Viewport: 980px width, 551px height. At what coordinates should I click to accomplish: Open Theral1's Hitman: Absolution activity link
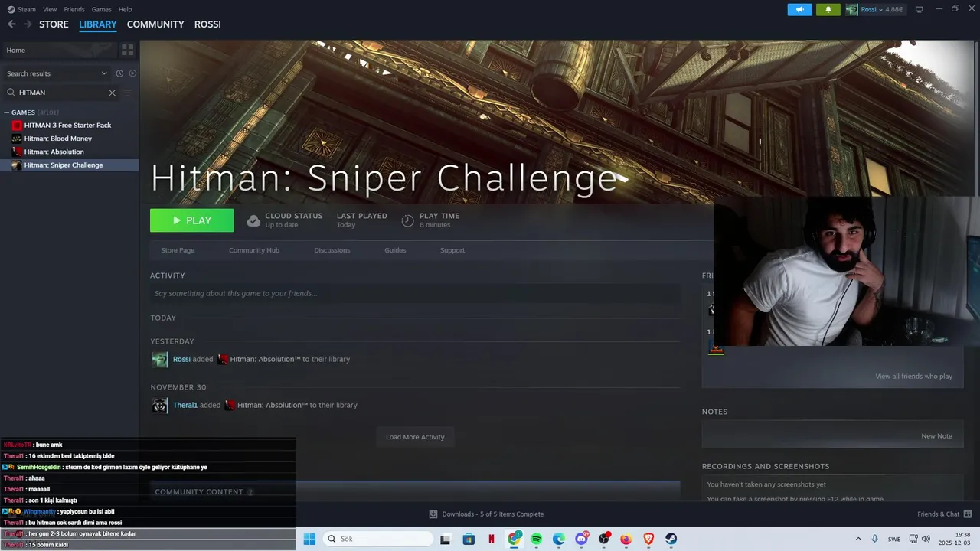click(x=273, y=406)
